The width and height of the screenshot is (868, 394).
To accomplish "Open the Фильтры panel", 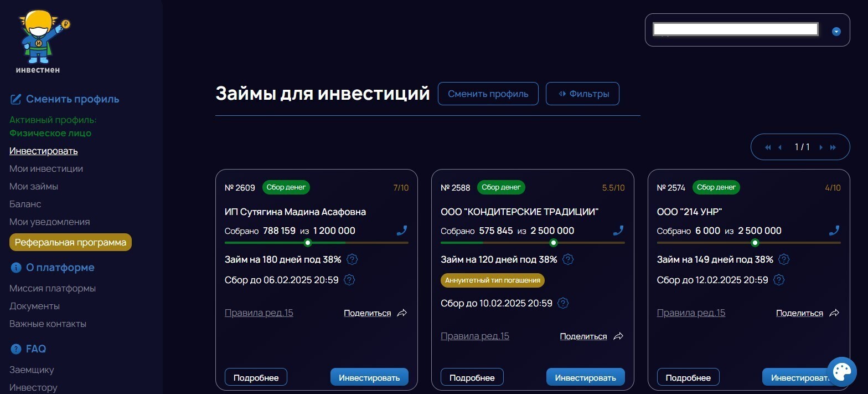I will point(582,94).
